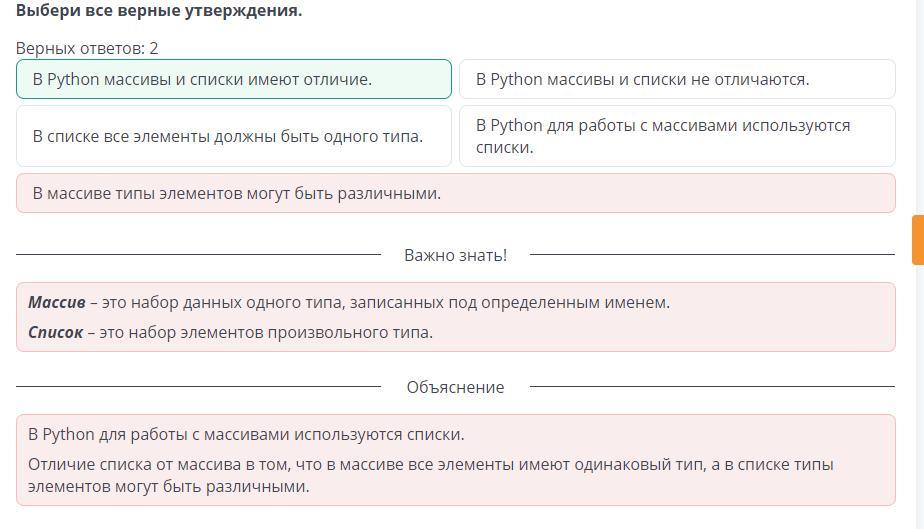Select answer "массивы и списки имеют отличие"
This screenshot has height=529, width=924.
pyautogui.click(x=233, y=80)
